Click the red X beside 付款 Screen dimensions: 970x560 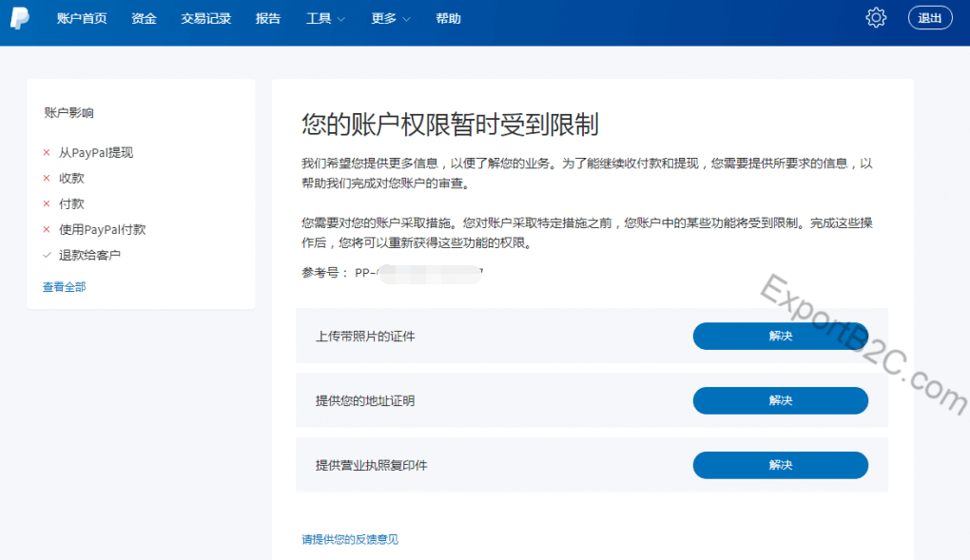click(47, 203)
